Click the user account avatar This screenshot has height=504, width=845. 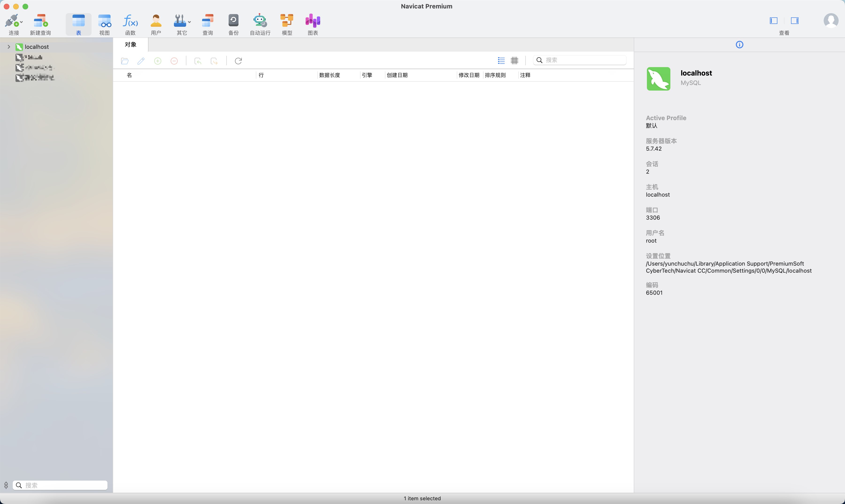pos(831,21)
